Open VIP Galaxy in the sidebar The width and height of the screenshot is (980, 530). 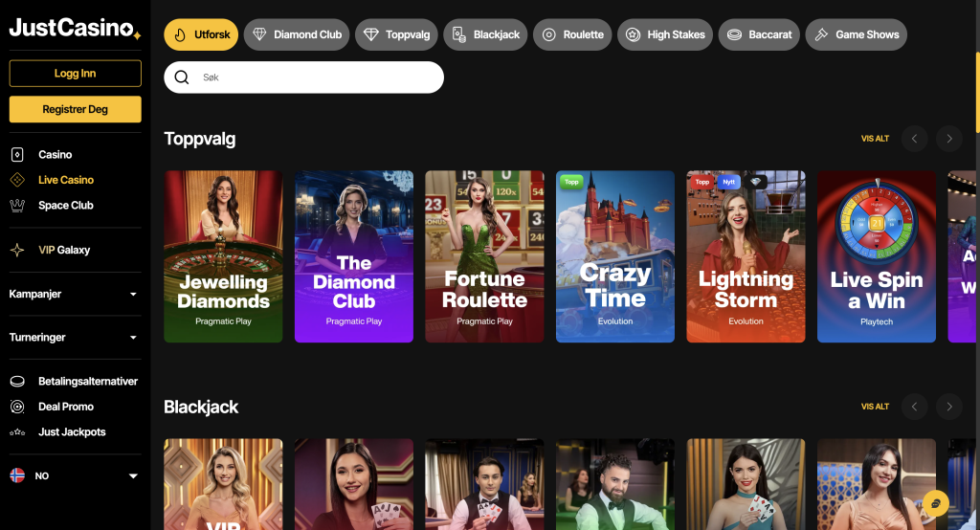[64, 250]
